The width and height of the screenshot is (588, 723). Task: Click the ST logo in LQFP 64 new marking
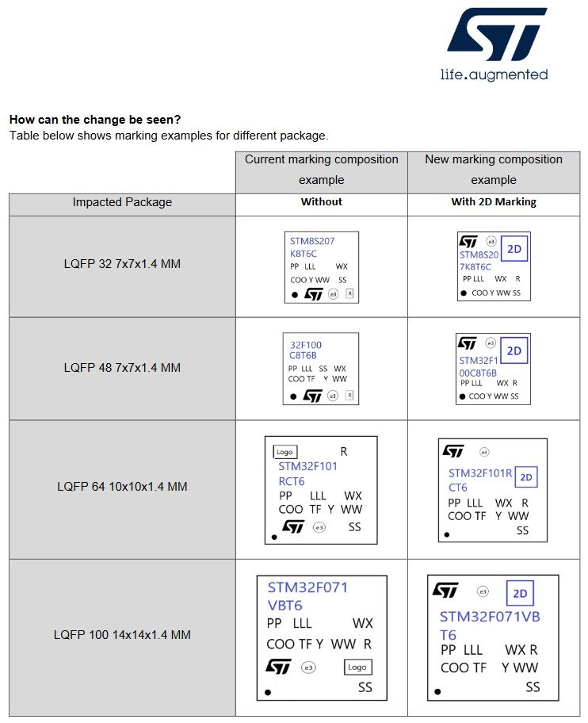tap(453, 451)
